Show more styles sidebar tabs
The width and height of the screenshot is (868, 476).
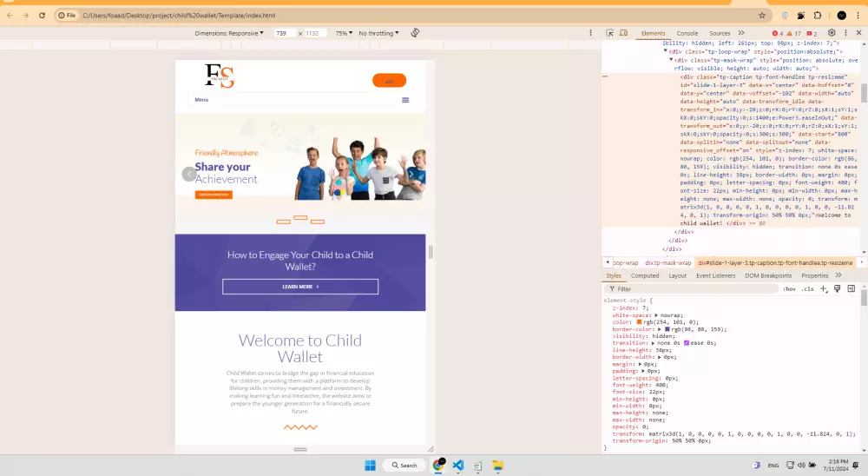[x=838, y=275]
